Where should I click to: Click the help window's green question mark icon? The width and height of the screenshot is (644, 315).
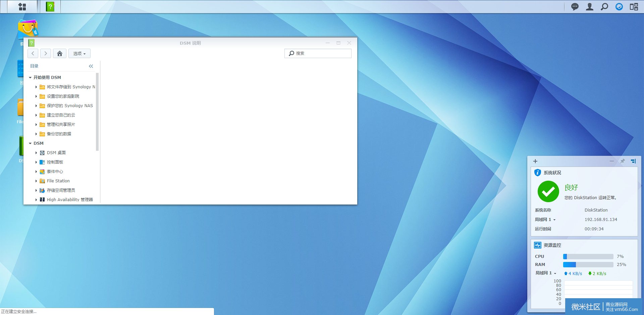(32, 43)
